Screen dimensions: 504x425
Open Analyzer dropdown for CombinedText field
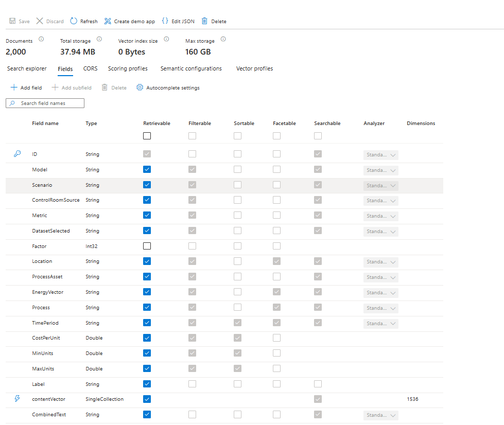(x=381, y=415)
